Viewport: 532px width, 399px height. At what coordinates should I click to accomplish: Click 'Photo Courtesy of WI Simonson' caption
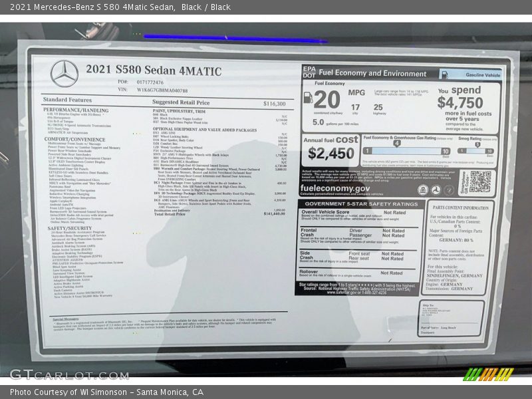click(x=68, y=392)
